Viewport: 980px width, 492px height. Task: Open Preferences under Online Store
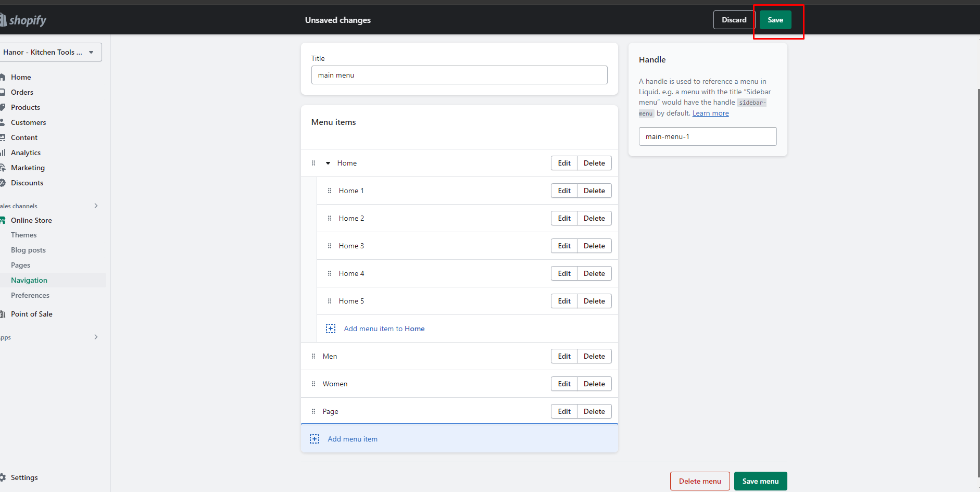tap(30, 295)
